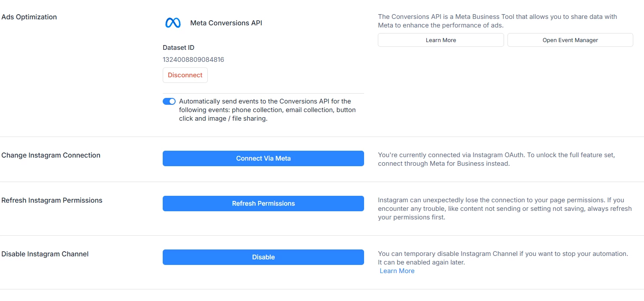Click the Meta Conversions API title text
644x301 pixels.
226,23
